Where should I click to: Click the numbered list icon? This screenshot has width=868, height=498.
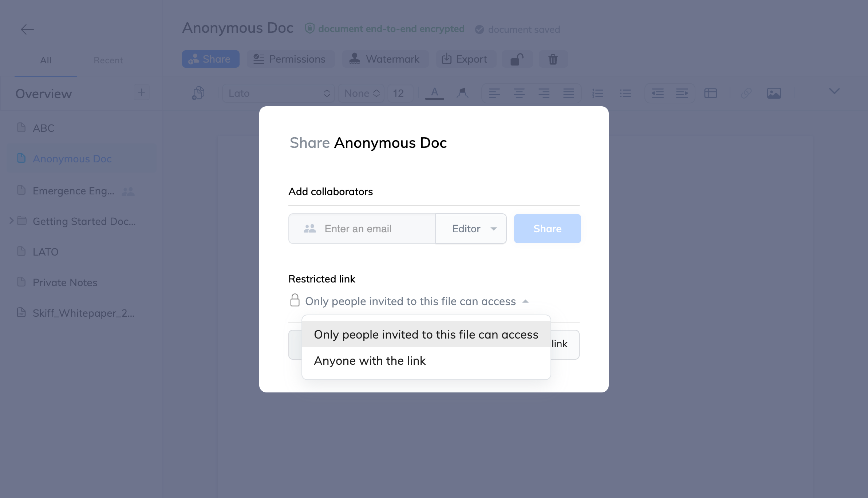tap(597, 93)
